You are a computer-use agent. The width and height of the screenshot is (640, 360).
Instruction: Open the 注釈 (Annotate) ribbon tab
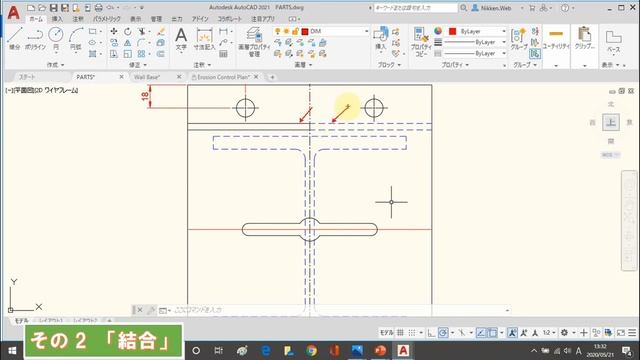[78, 19]
